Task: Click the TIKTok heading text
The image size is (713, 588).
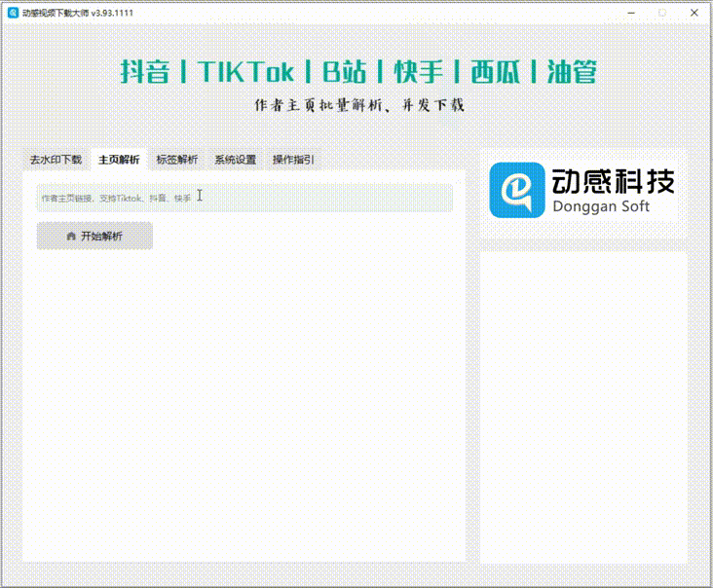Action: point(245,72)
